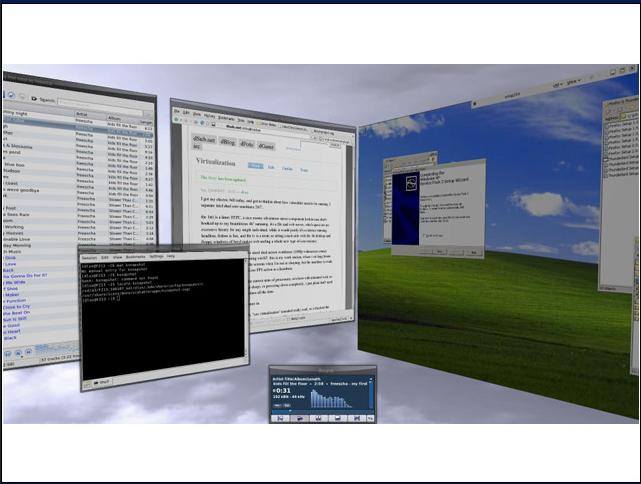This screenshot has height=484, width=641.
Task: Follow the dBlog link on the web page
Action: (x=229, y=144)
